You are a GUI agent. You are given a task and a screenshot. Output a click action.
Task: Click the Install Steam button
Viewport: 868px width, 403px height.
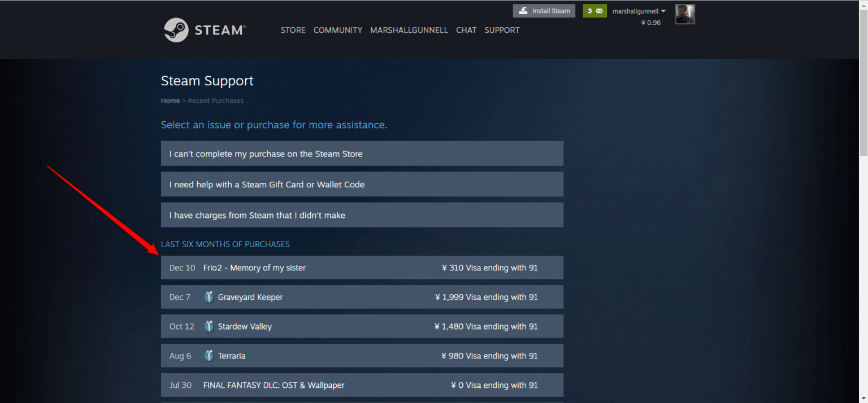click(x=544, y=11)
